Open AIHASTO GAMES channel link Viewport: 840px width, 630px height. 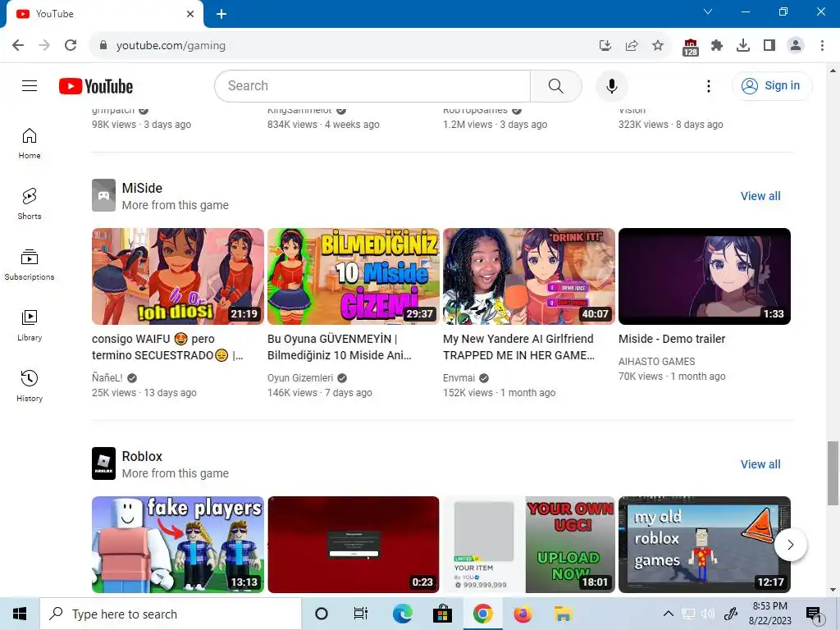coord(657,362)
